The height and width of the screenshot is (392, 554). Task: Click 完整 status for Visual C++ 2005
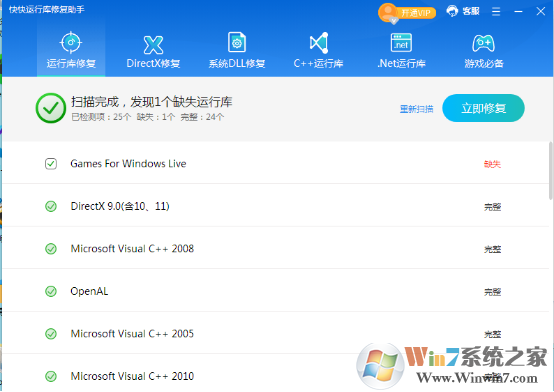[x=492, y=334]
